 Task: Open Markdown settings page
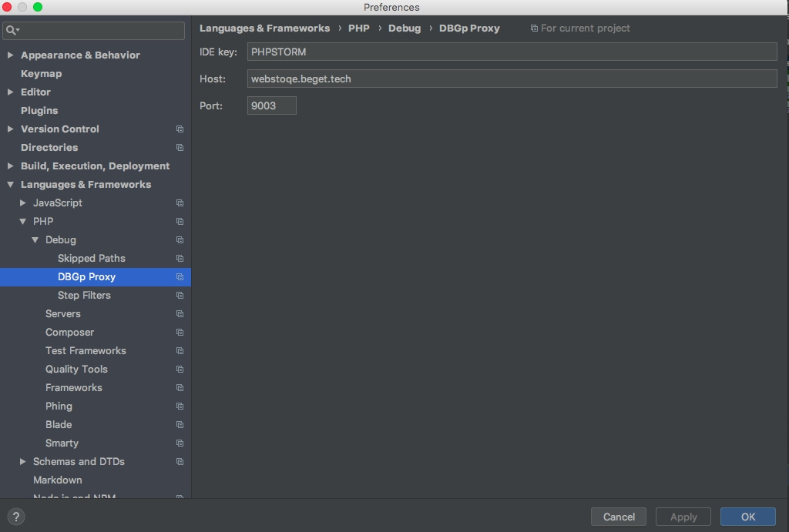click(x=57, y=480)
